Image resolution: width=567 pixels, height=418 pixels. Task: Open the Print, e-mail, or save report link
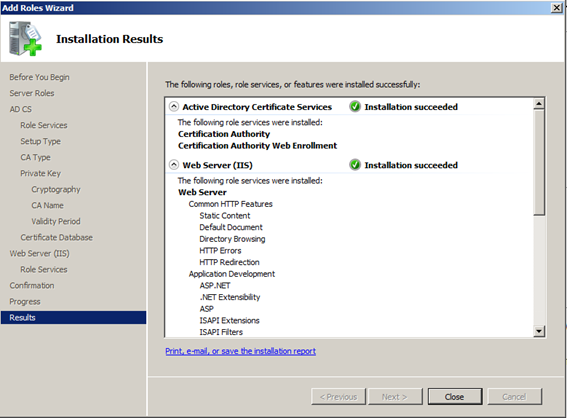coord(240,351)
